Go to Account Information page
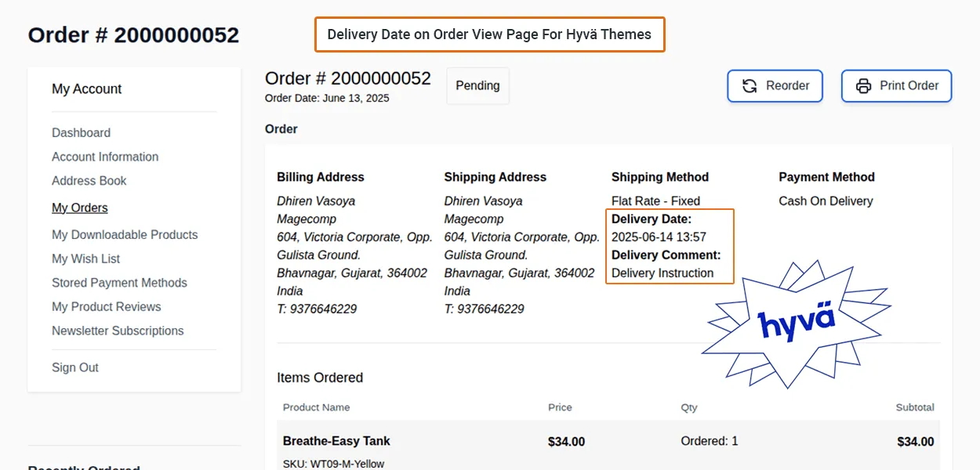980x470 pixels. pos(105,157)
